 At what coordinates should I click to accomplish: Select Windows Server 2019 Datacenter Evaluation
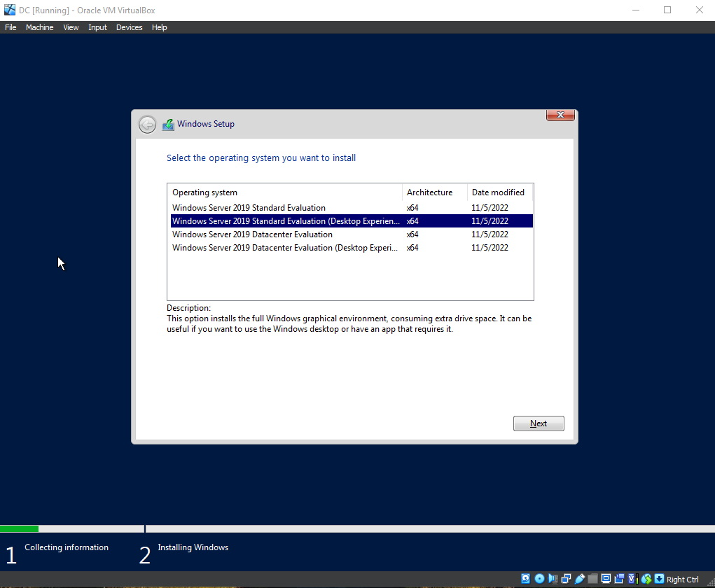tap(352, 234)
